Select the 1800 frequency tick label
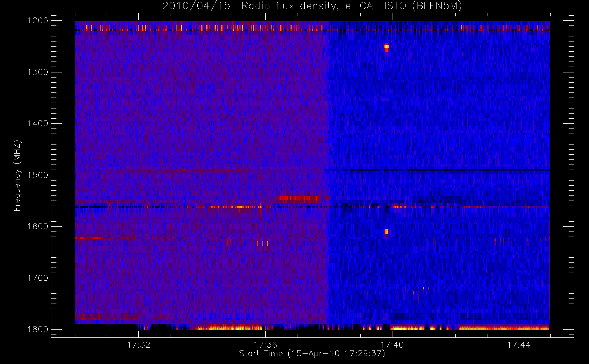 38,329
